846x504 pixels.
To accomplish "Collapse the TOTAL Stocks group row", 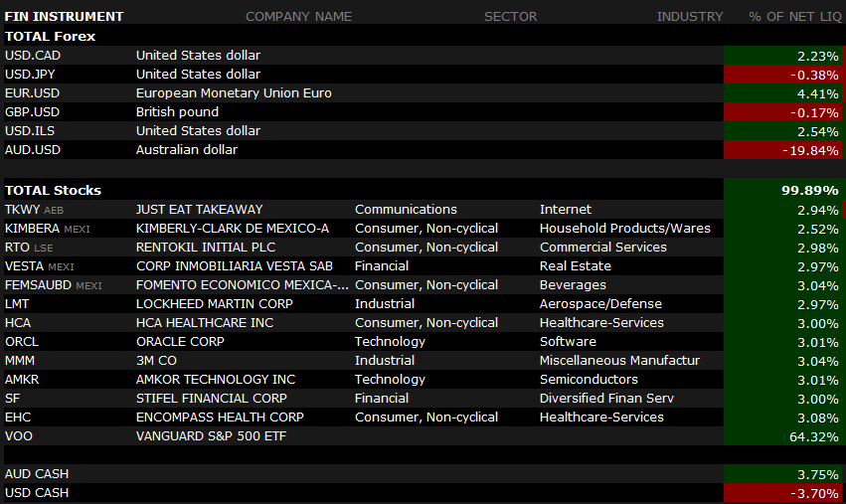I will [423, 191].
